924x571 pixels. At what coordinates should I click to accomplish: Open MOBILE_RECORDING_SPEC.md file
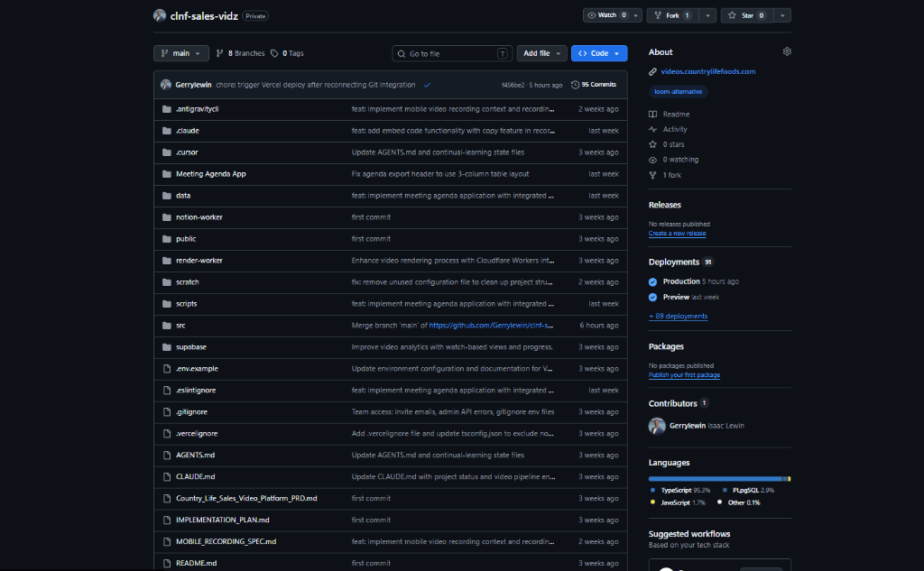(x=226, y=541)
